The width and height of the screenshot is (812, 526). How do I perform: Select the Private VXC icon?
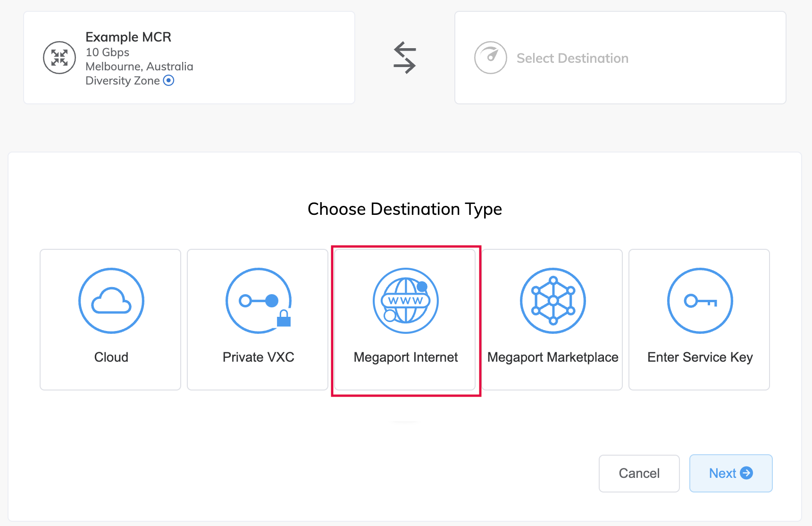point(258,301)
